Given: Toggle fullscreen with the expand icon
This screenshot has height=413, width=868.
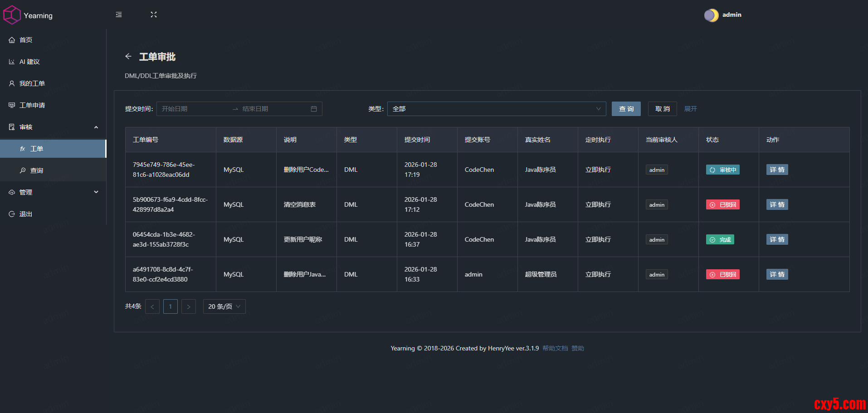Looking at the screenshot, I should (154, 15).
